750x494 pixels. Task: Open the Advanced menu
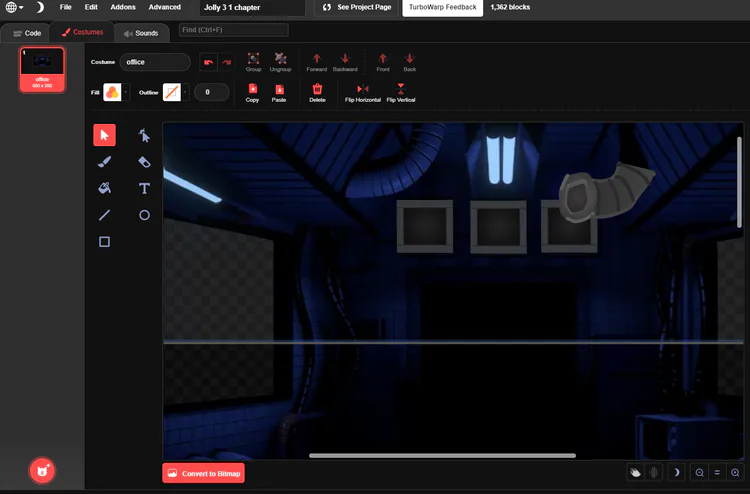[x=165, y=7]
